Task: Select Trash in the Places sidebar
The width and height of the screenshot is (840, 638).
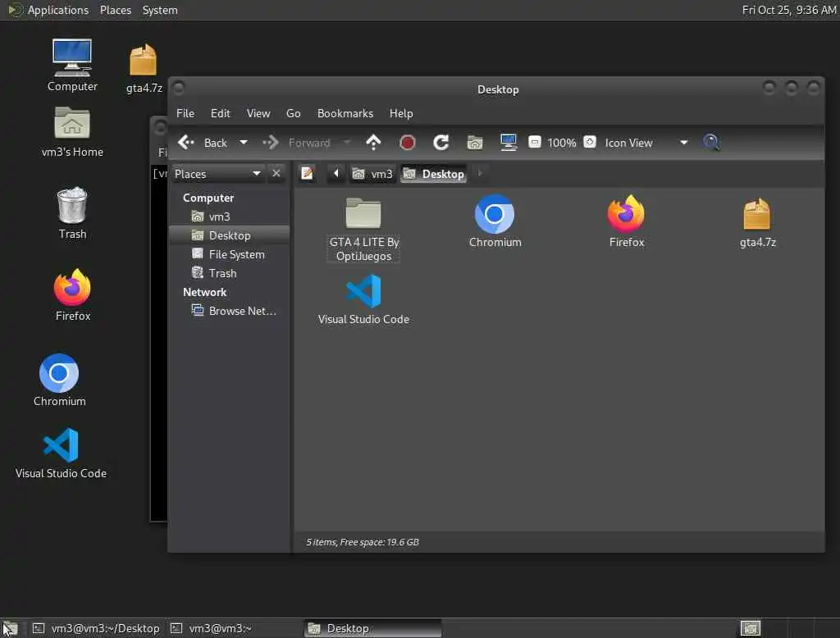Action: [230, 273]
